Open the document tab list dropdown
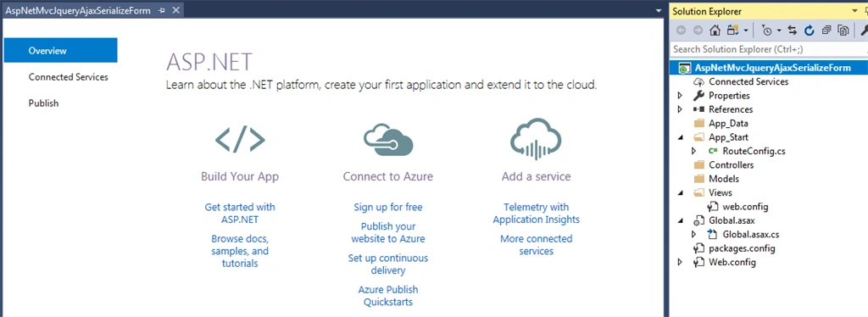 (659, 11)
